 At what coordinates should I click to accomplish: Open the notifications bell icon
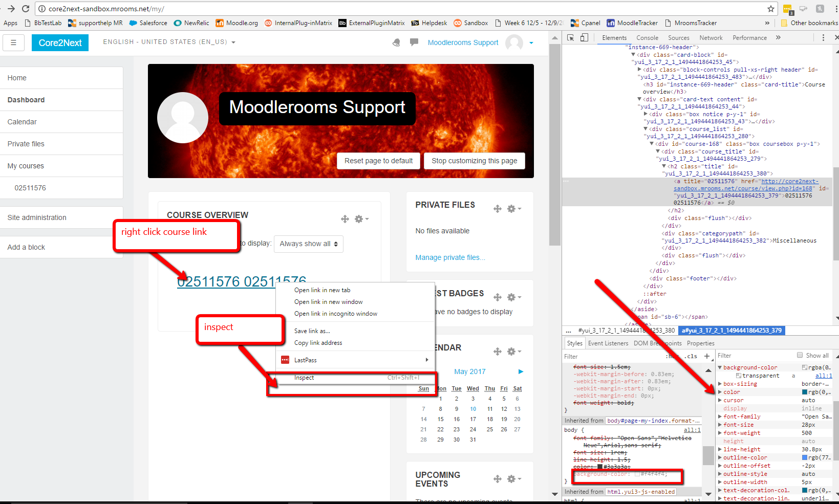pos(396,42)
